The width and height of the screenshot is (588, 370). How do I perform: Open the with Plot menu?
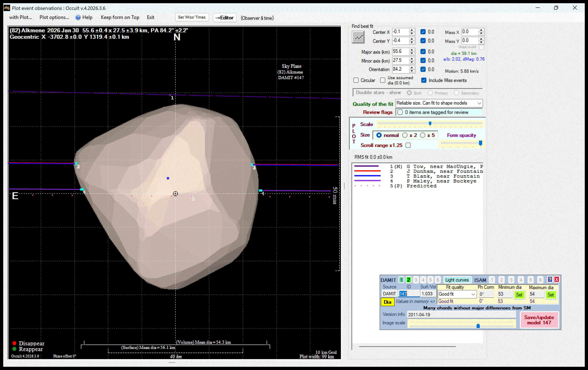click(21, 17)
